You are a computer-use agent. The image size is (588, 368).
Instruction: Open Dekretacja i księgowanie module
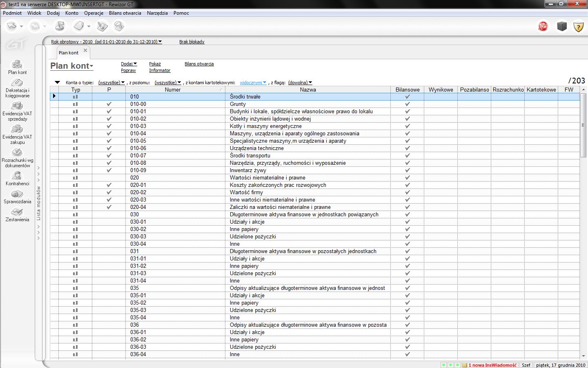pyautogui.click(x=17, y=88)
